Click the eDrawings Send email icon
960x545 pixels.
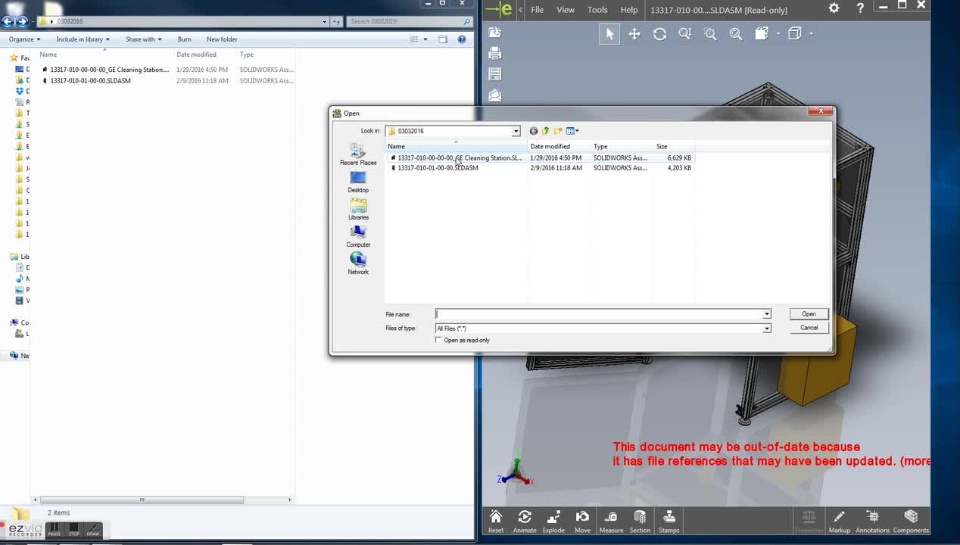[x=495, y=96]
